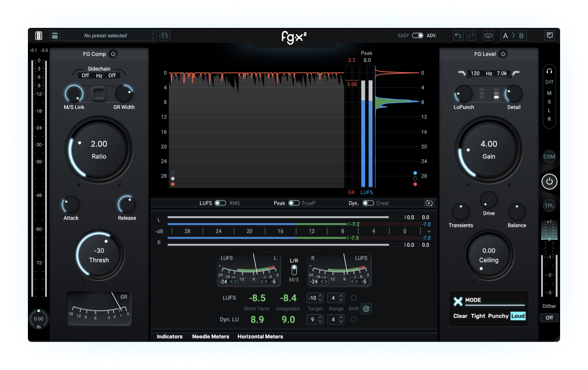Enable the TPL round button

[549, 205]
